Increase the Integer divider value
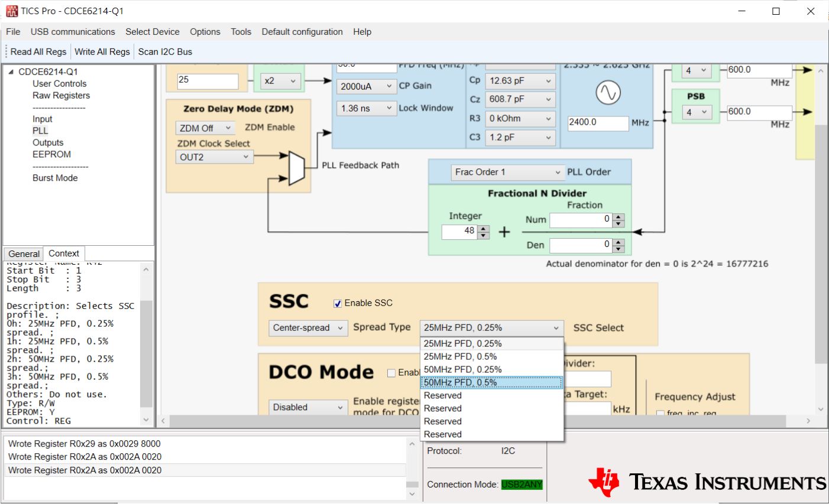This screenshot has height=504, width=829. click(484, 229)
